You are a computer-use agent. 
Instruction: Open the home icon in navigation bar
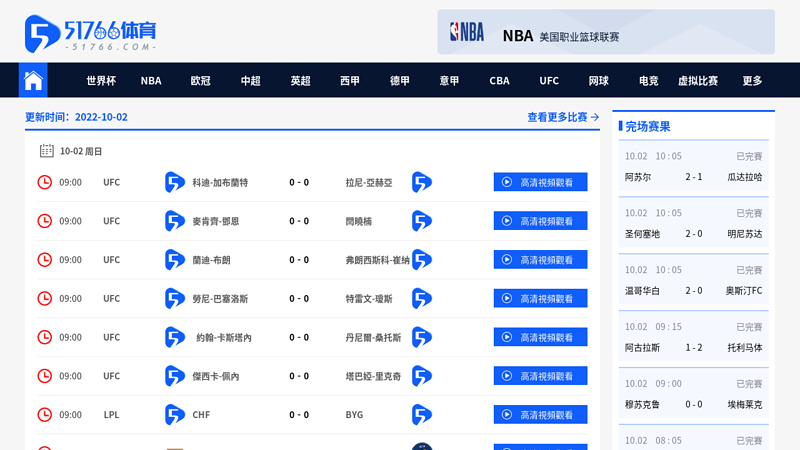33,80
